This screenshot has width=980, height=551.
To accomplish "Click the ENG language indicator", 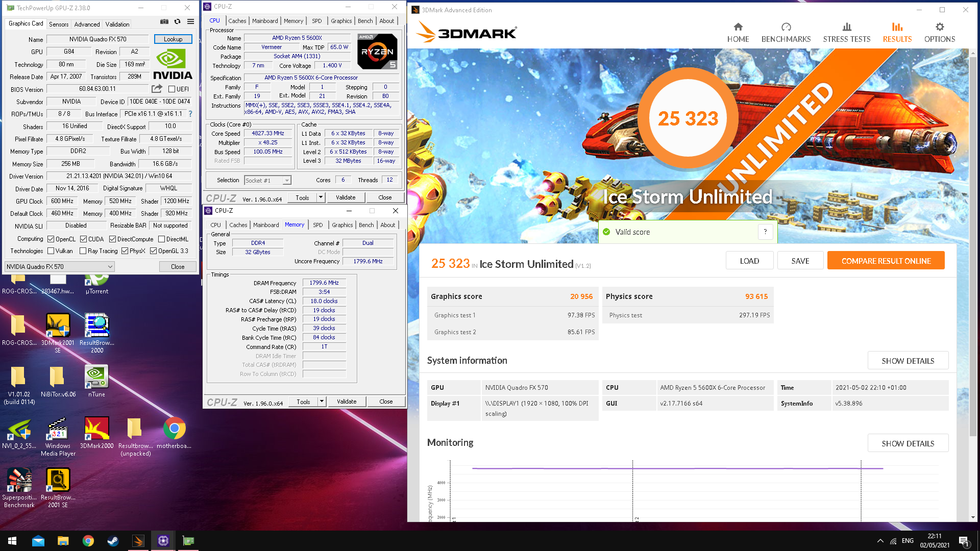I will (x=908, y=541).
